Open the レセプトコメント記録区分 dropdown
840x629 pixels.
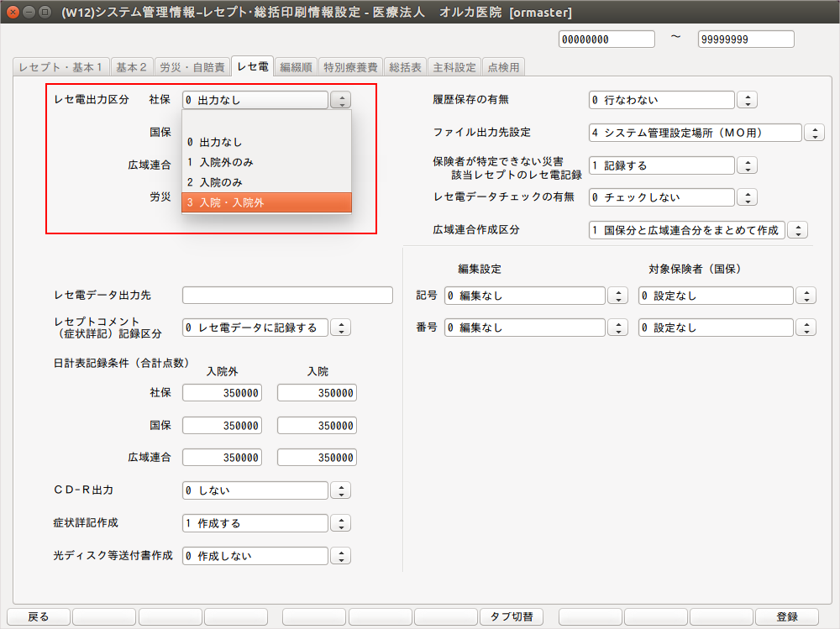(341, 328)
